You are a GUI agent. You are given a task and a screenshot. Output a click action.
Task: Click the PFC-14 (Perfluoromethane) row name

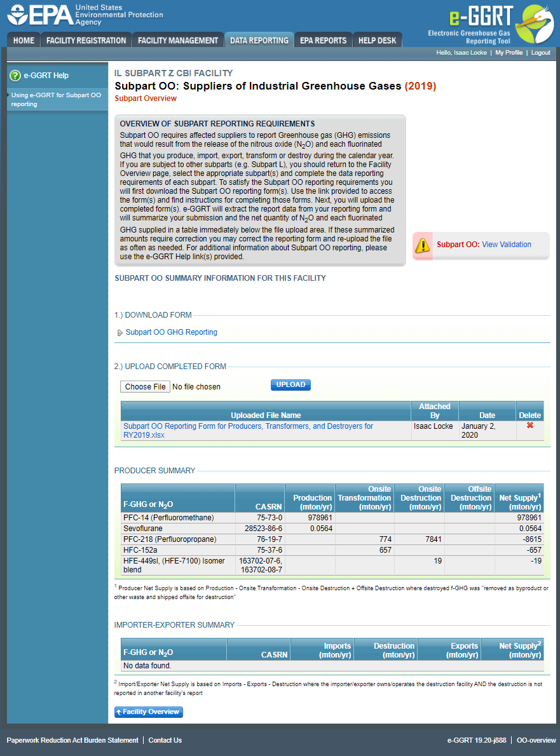[x=168, y=517]
